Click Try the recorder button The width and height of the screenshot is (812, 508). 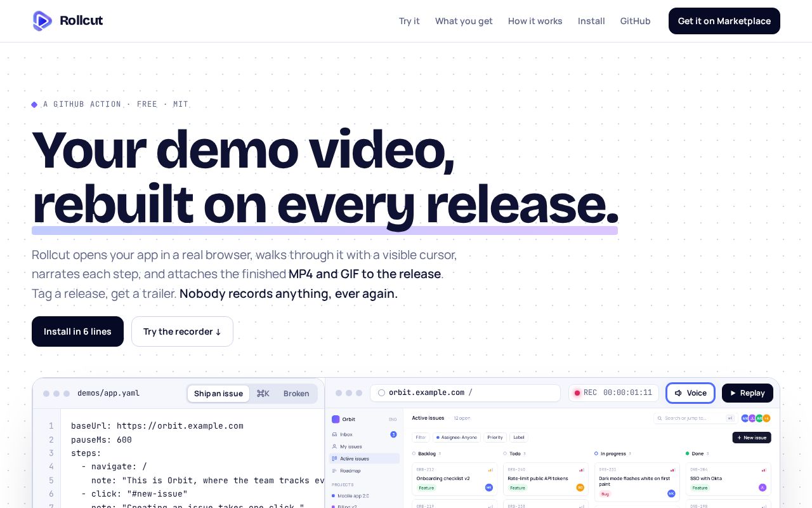(x=182, y=331)
